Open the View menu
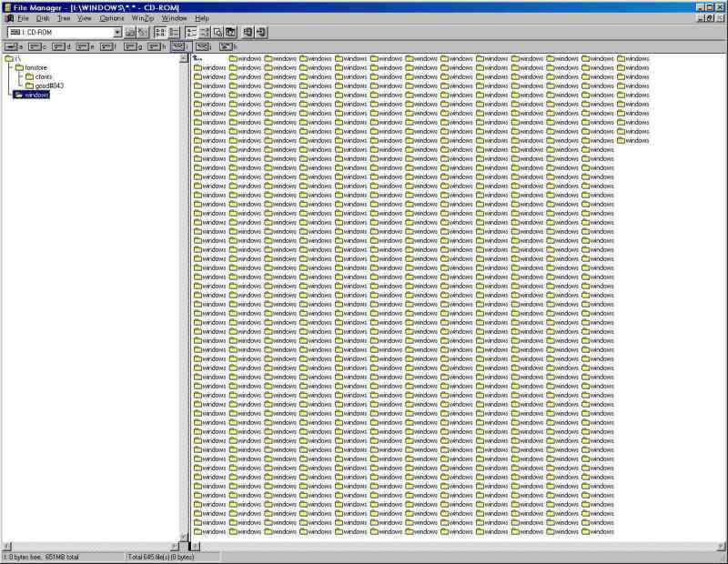Screen dimensions: 728x564 pyautogui.click(x=84, y=18)
